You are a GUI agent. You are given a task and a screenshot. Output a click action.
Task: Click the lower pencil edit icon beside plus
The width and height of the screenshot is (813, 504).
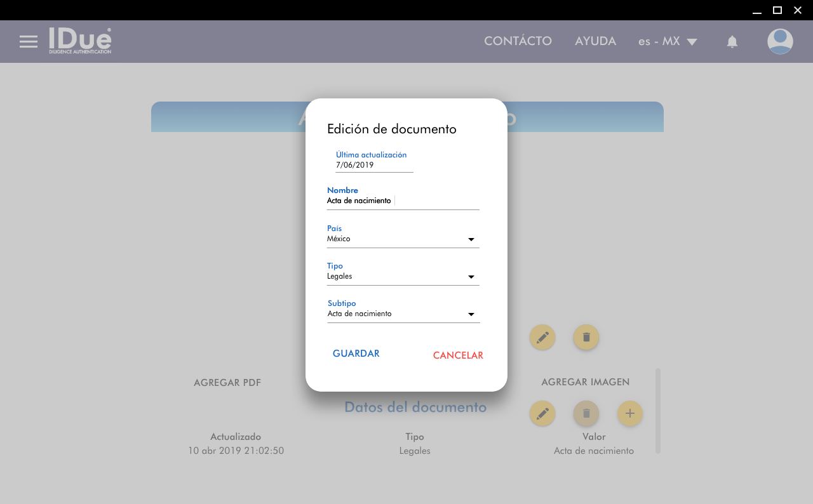click(x=542, y=414)
